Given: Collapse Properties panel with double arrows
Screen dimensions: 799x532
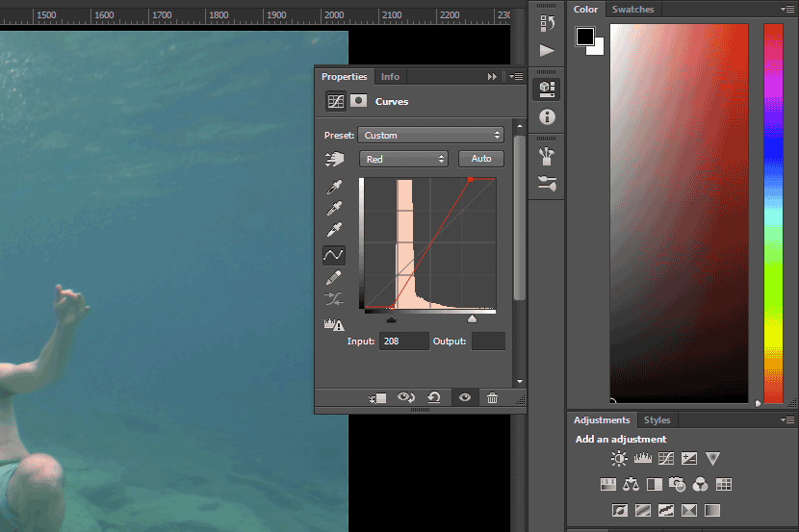Looking at the screenshot, I should point(492,76).
